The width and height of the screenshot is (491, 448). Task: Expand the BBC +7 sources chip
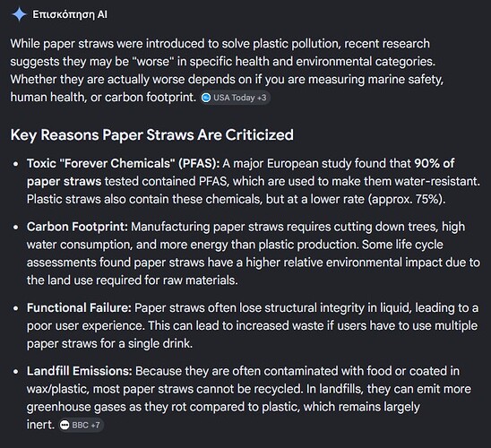click(81, 425)
